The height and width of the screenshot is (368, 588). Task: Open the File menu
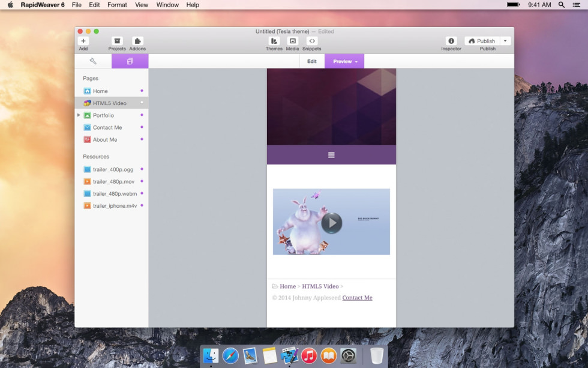(x=77, y=5)
